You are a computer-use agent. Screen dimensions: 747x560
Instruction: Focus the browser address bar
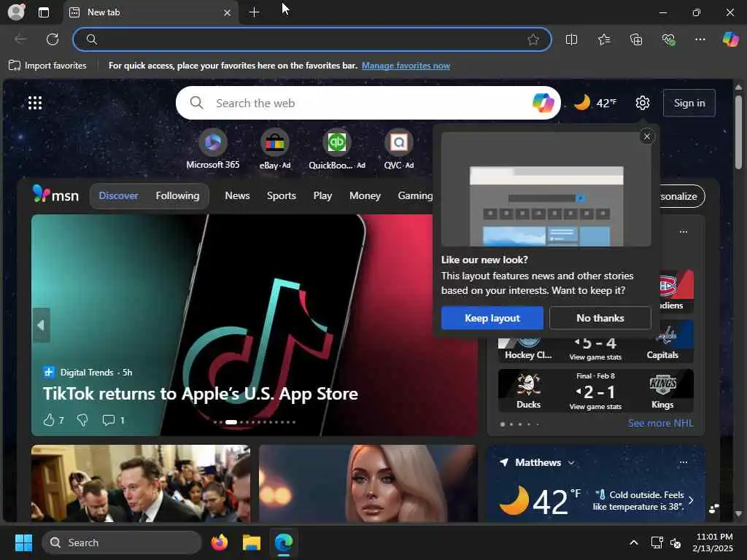coord(312,39)
